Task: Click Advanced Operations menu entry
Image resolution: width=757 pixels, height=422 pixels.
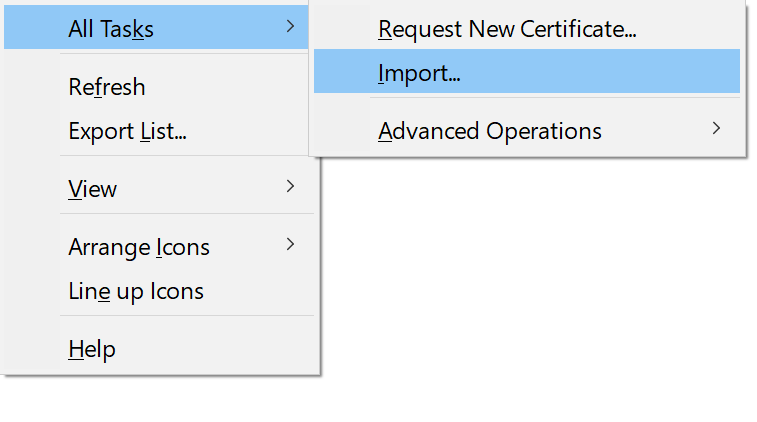Action: tap(490, 131)
